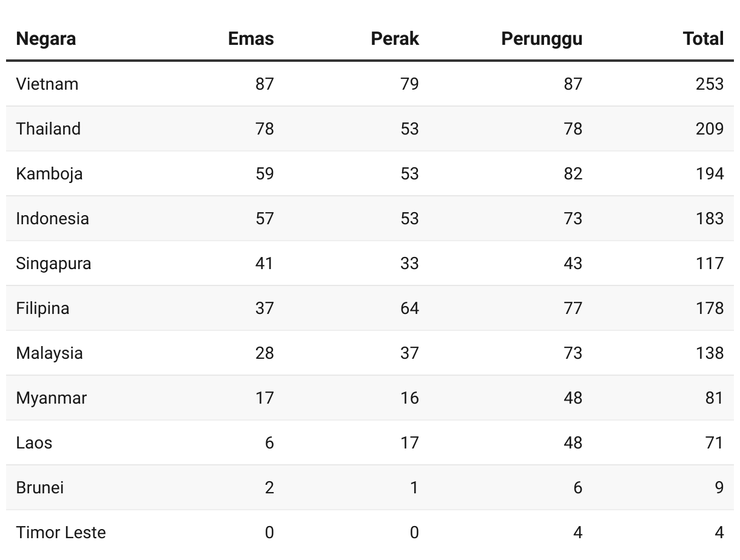Click the Total column header

tap(703, 39)
